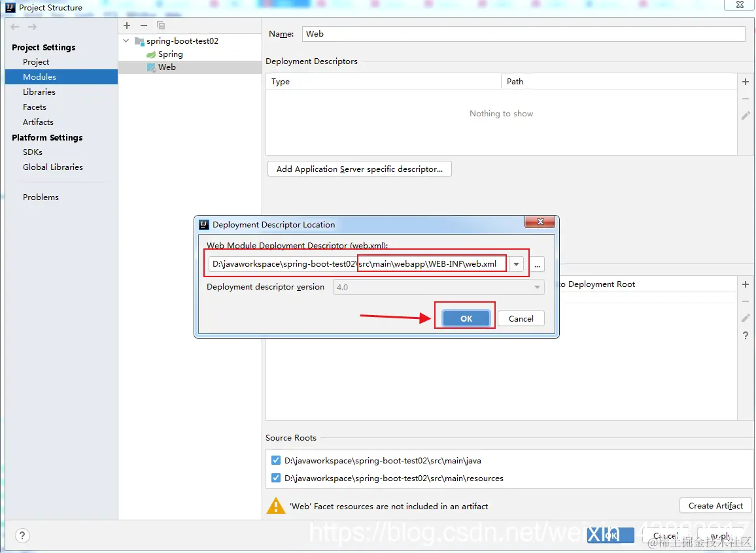Close the Deployment Descriptor Location dialog
This screenshot has width=756, height=553.
pos(540,222)
